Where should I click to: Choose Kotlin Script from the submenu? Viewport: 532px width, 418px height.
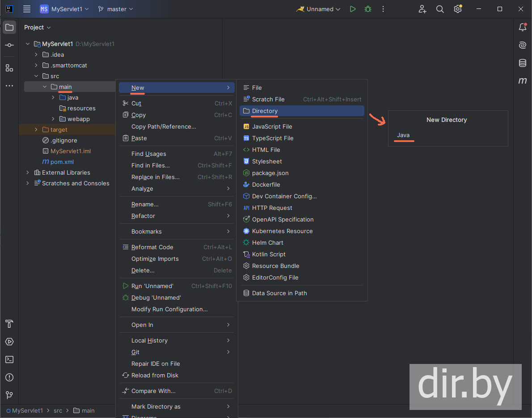[268, 254]
